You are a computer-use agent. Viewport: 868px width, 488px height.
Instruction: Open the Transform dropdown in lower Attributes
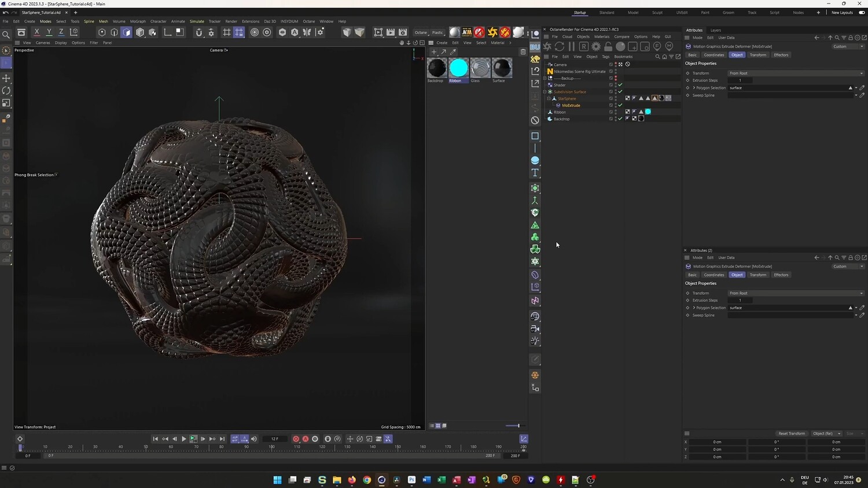click(796, 293)
